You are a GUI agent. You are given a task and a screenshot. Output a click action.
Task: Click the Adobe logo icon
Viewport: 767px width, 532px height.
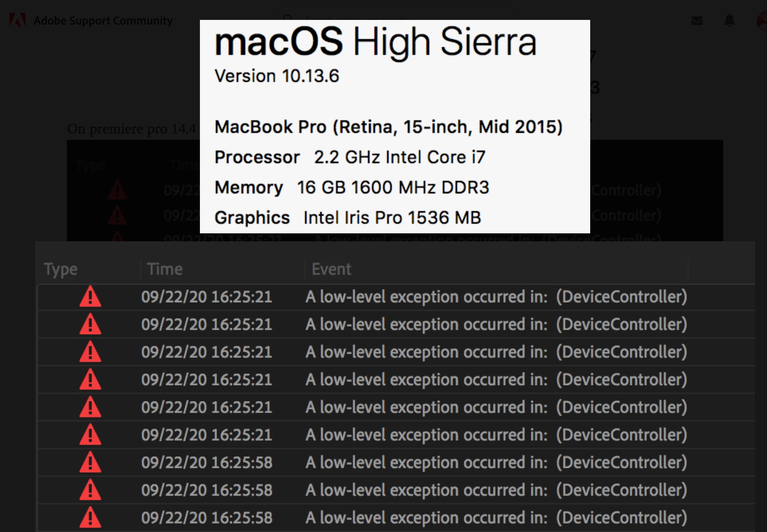coord(18,20)
